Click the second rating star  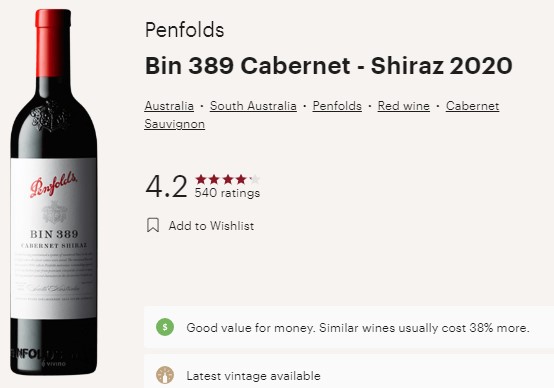[214, 179]
